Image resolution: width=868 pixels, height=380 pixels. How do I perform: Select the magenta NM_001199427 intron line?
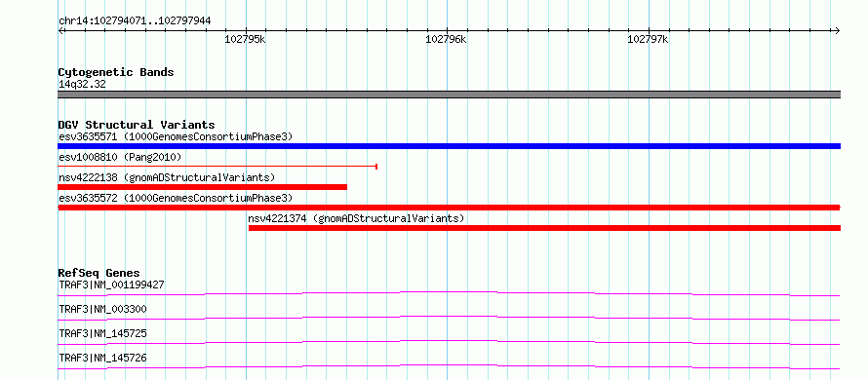449,291
